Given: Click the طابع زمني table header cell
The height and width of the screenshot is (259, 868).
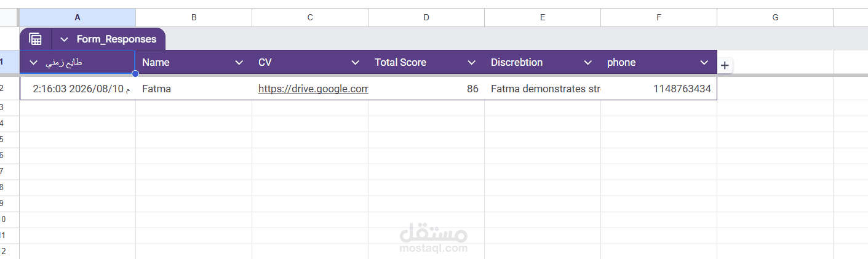Looking at the screenshot, I should tap(78, 63).
